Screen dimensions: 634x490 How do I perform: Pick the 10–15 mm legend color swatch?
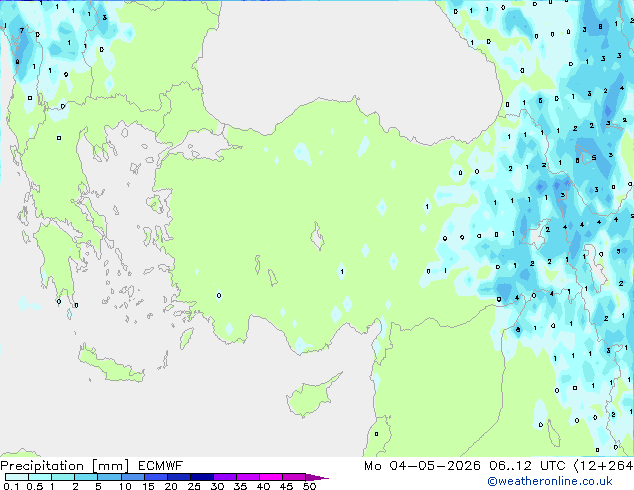point(132,477)
